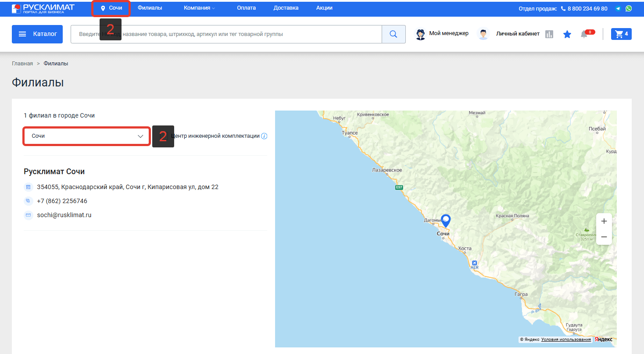This screenshot has height=354, width=644.
Task: Click the Яндекс logo on map
Action: (604, 340)
